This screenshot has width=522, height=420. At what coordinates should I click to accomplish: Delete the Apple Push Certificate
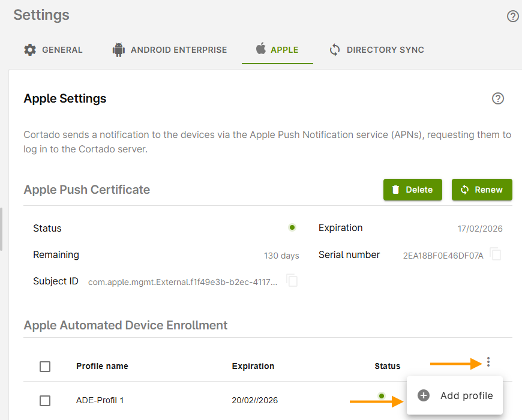(x=412, y=190)
